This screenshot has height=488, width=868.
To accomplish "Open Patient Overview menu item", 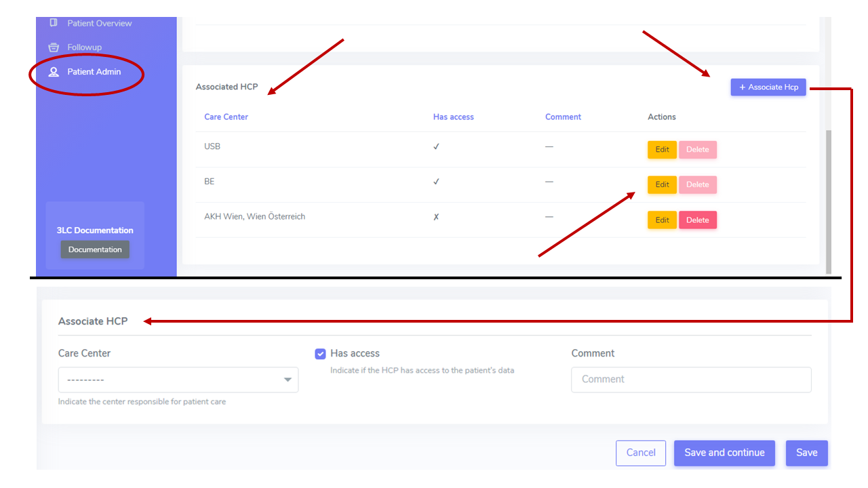I will [x=99, y=23].
